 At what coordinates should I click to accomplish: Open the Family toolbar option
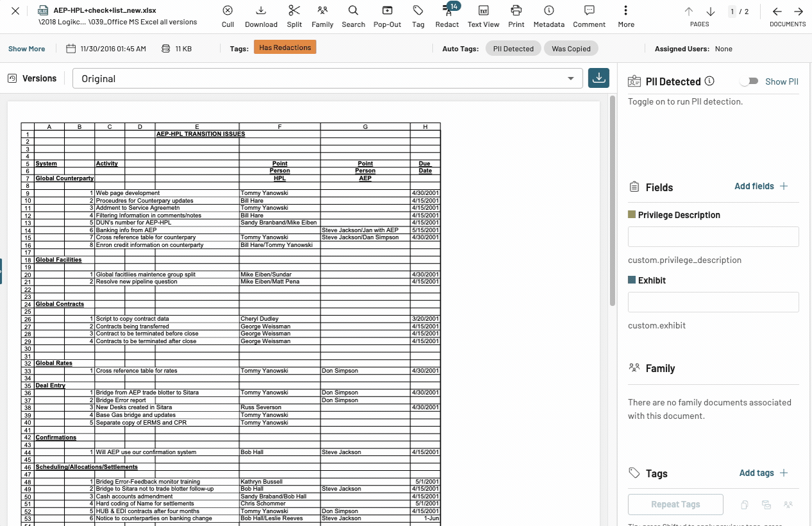(x=322, y=16)
